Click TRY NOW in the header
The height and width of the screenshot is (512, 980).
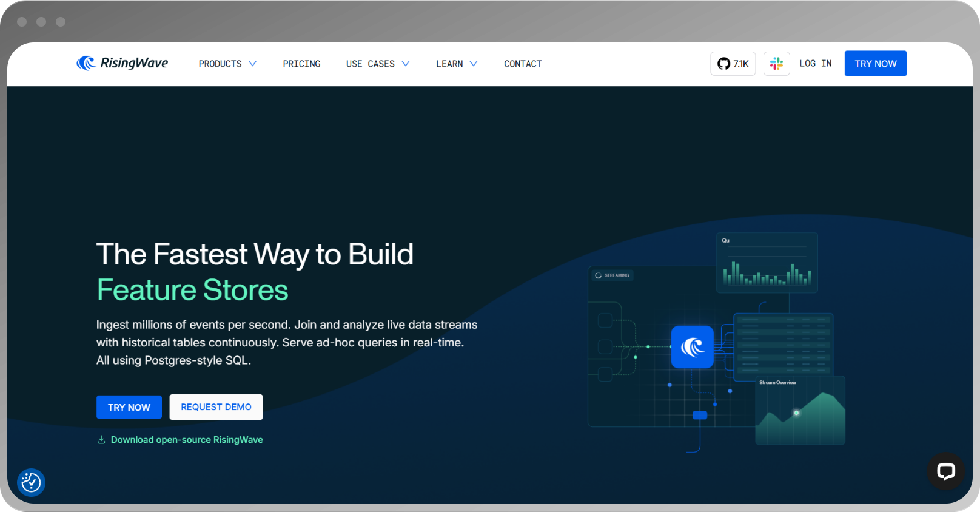pyautogui.click(x=875, y=64)
